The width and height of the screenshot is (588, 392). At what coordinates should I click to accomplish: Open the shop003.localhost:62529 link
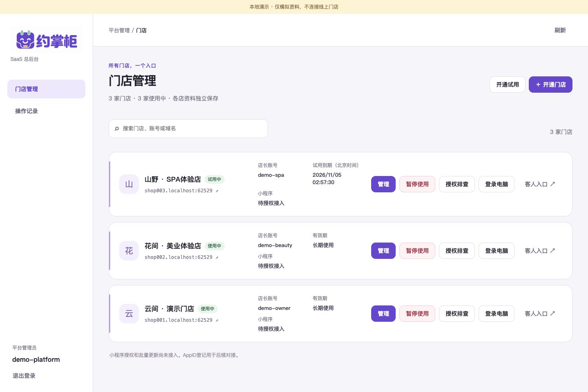click(181, 191)
